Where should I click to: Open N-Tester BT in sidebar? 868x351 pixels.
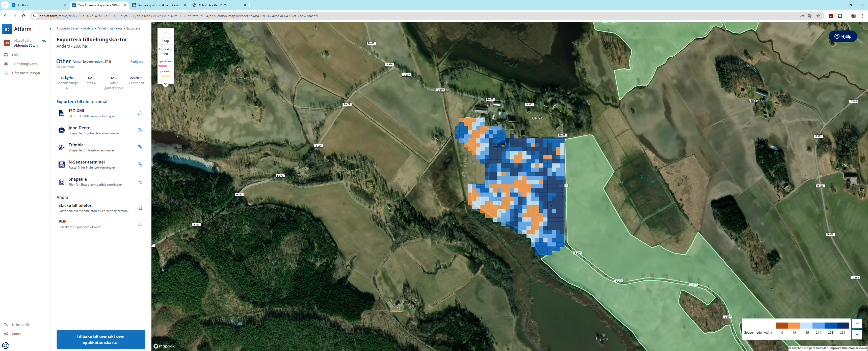[x=20, y=325]
